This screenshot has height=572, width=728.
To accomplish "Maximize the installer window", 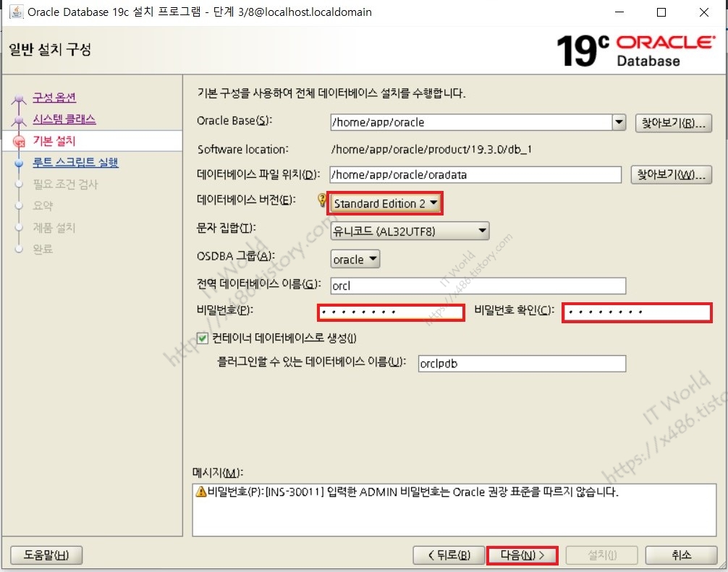I will (x=661, y=12).
